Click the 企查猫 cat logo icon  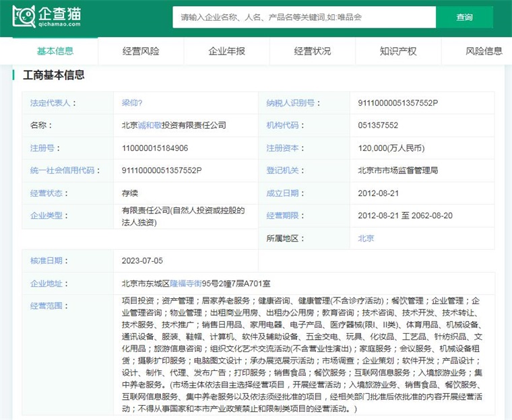click(x=24, y=16)
